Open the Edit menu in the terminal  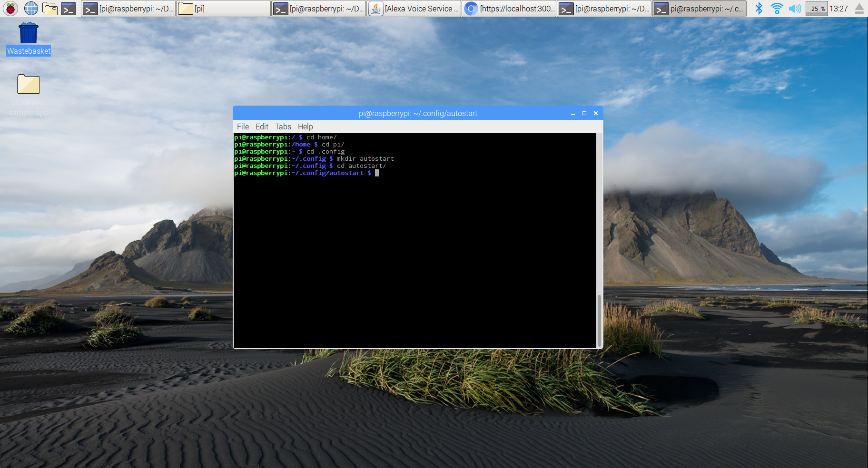[x=261, y=127]
